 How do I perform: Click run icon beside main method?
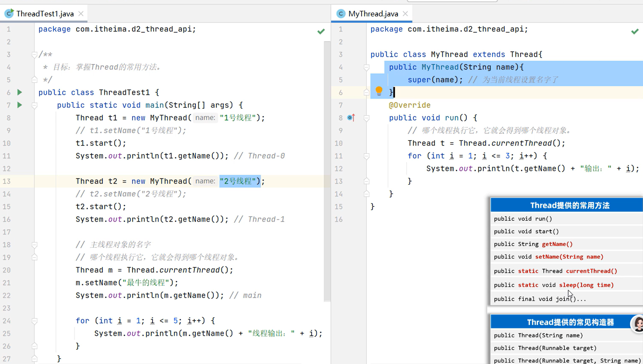[20, 105]
